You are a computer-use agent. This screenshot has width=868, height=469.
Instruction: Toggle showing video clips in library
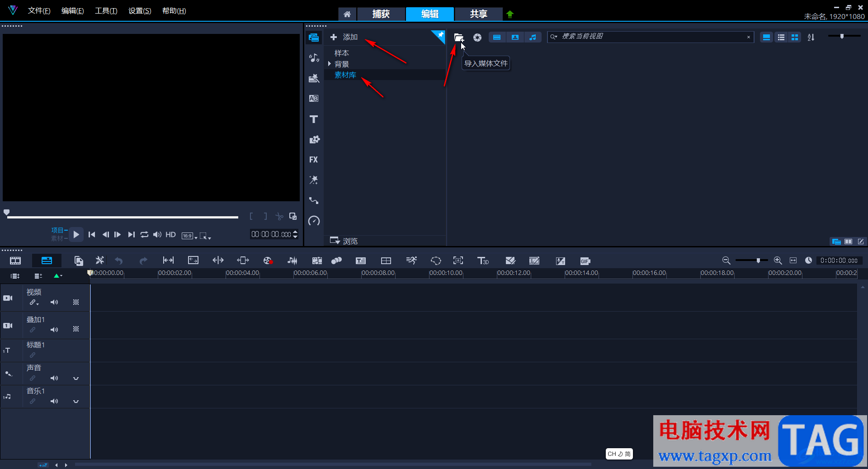coord(497,38)
